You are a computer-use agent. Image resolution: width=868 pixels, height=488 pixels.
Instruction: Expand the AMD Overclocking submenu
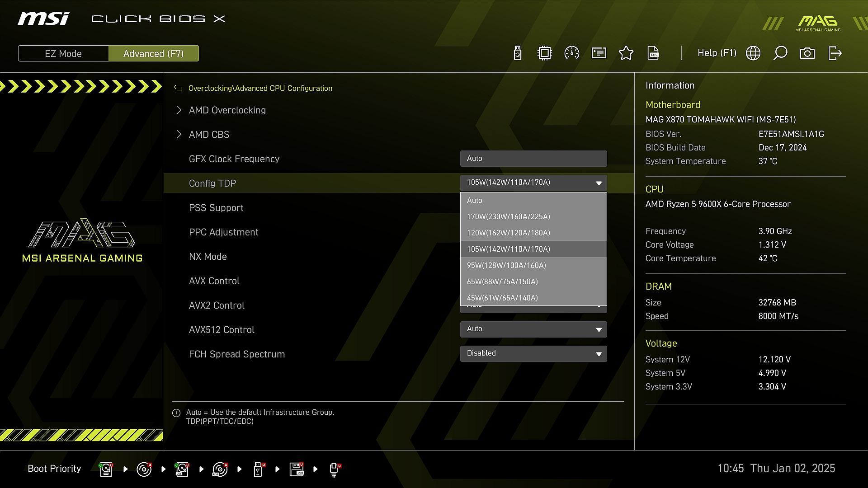tap(227, 110)
